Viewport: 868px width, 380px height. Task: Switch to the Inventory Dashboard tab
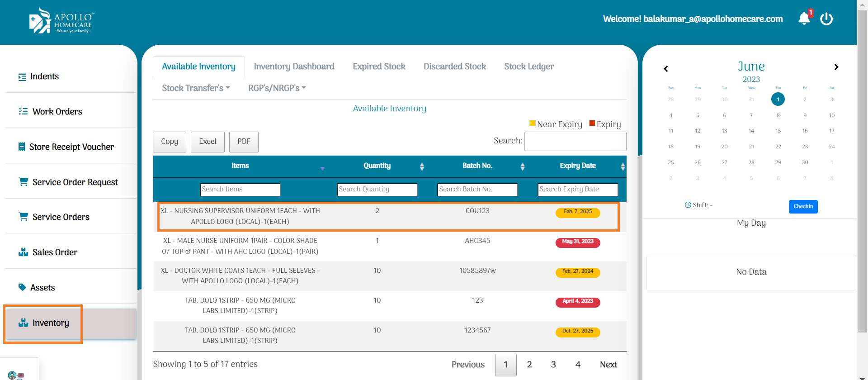click(294, 66)
